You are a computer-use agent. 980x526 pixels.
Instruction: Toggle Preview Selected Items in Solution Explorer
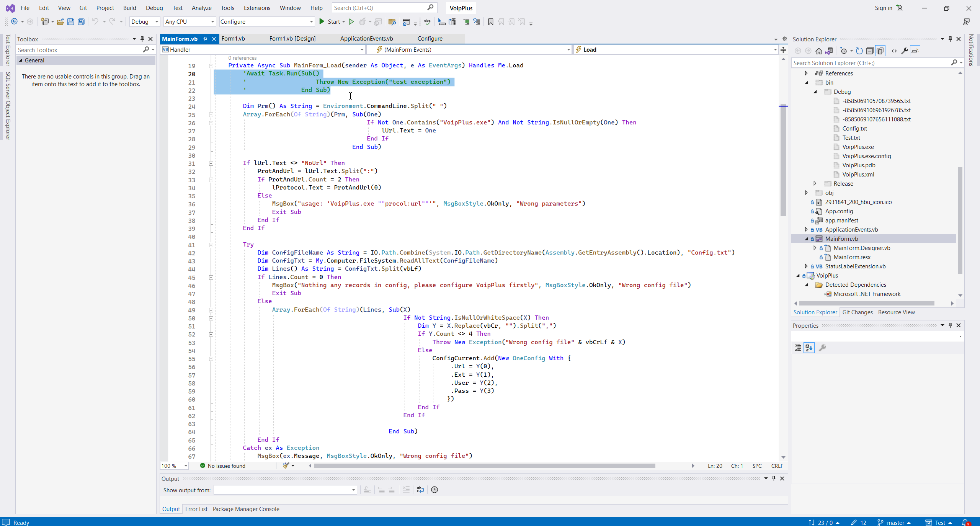point(915,51)
